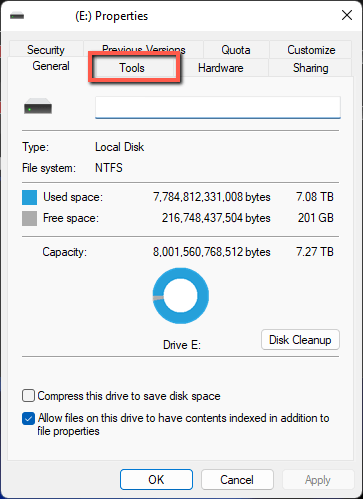Switch to the Tools tab
Image resolution: width=363 pixels, height=499 pixels.
pos(132,68)
